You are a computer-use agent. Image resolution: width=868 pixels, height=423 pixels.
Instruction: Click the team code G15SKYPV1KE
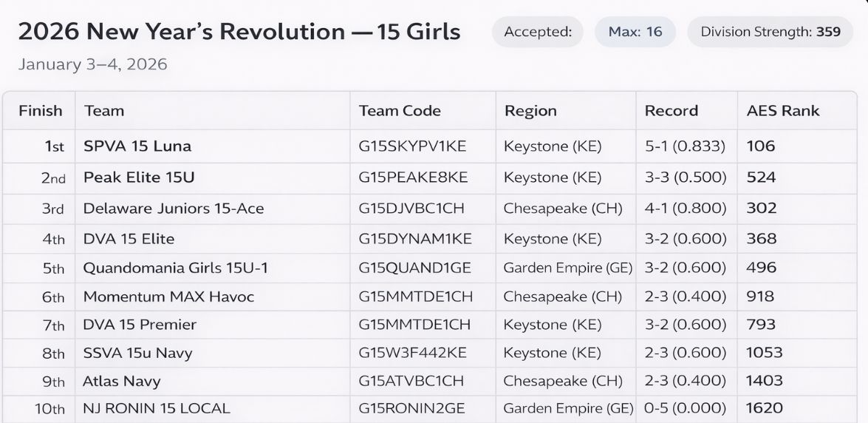tap(412, 146)
